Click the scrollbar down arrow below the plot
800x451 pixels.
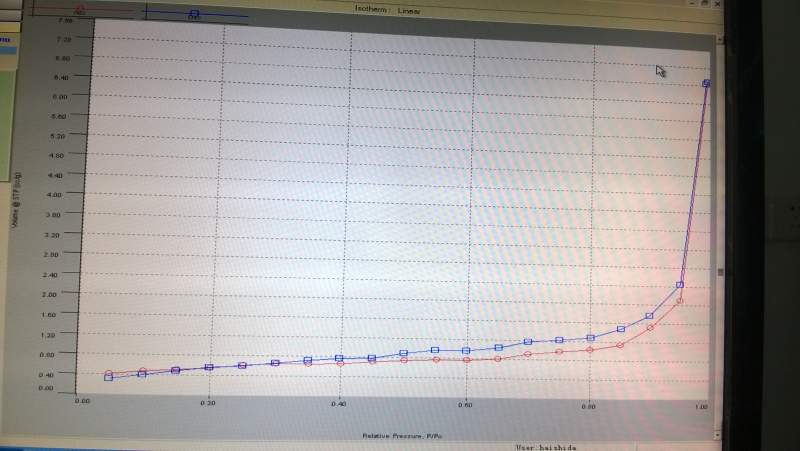coord(717,435)
